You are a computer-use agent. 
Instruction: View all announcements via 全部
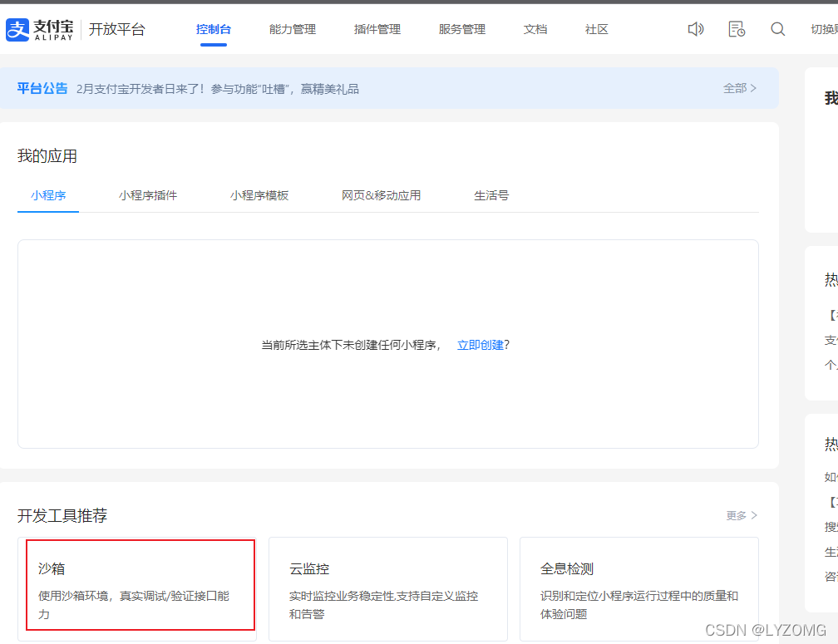(x=740, y=88)
